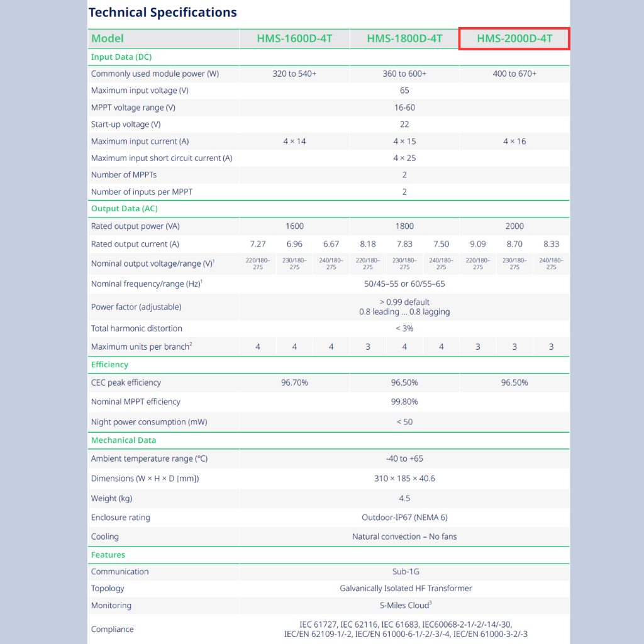Click the rated output power 1800 cell
The image size is (644, 644).
pos(404,226)
